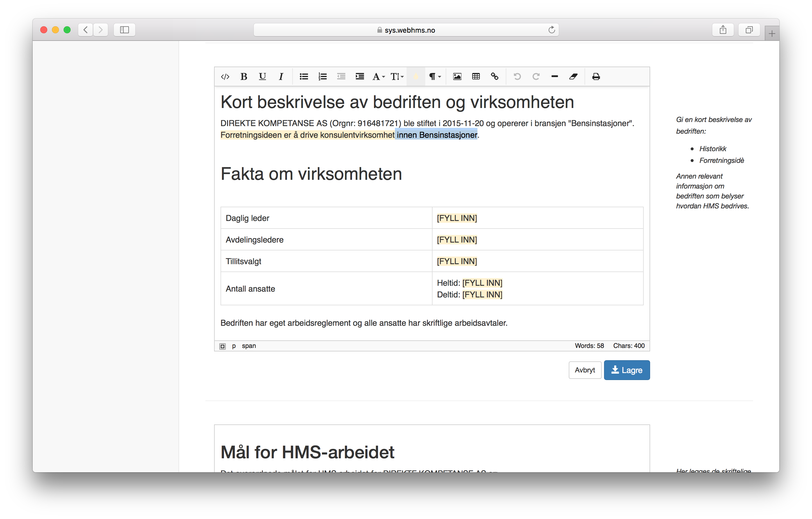Select the span element in the path bar
Image resolution: width=812 pixels, height=519 pixels.
249,346
